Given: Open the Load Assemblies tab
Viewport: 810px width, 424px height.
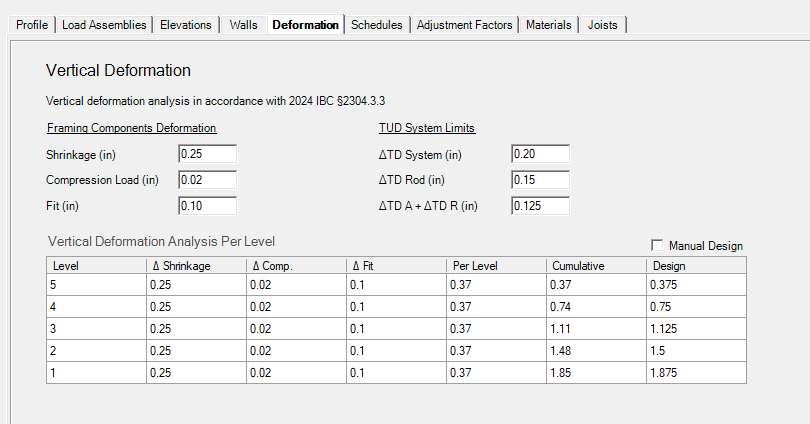Looking at the screenshot, I should 104,25.
